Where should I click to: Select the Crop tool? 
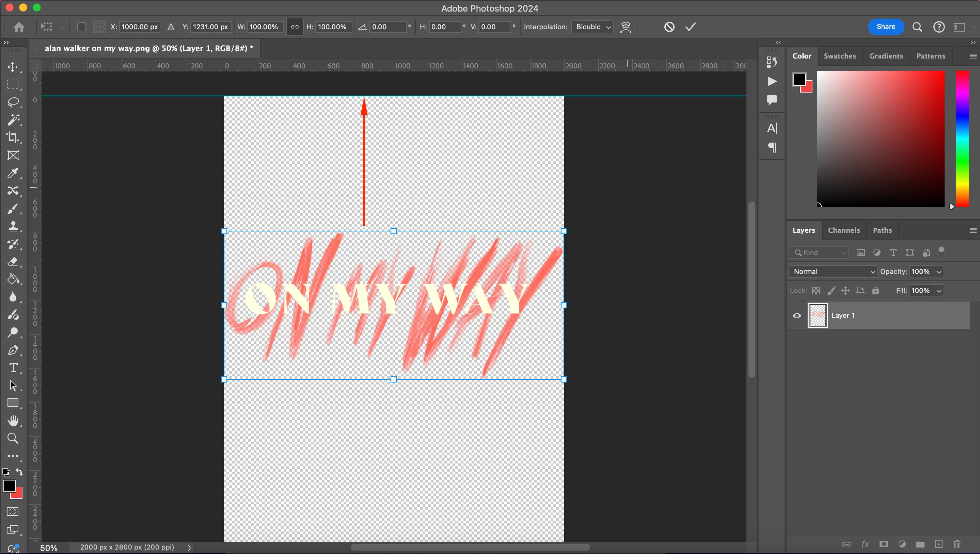click(x=13, y=137)
